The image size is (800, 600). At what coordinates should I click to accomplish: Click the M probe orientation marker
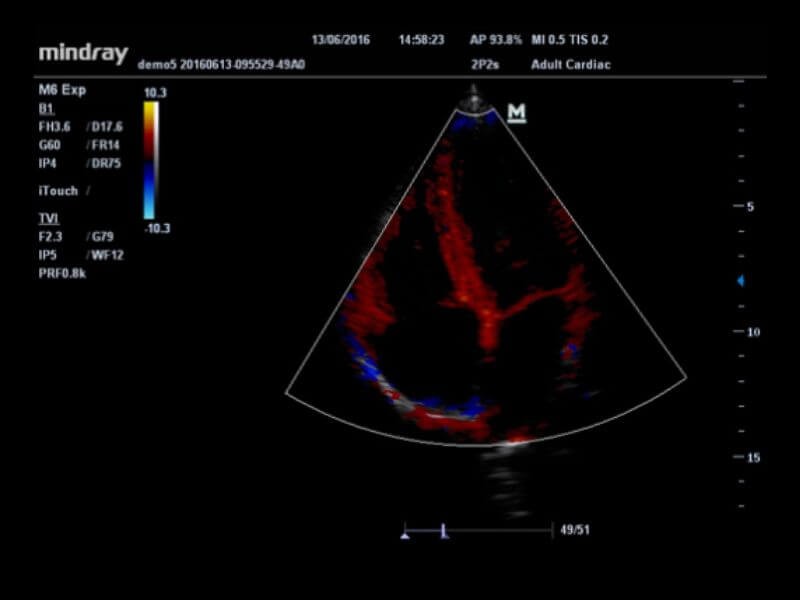(x=516, y=113)
